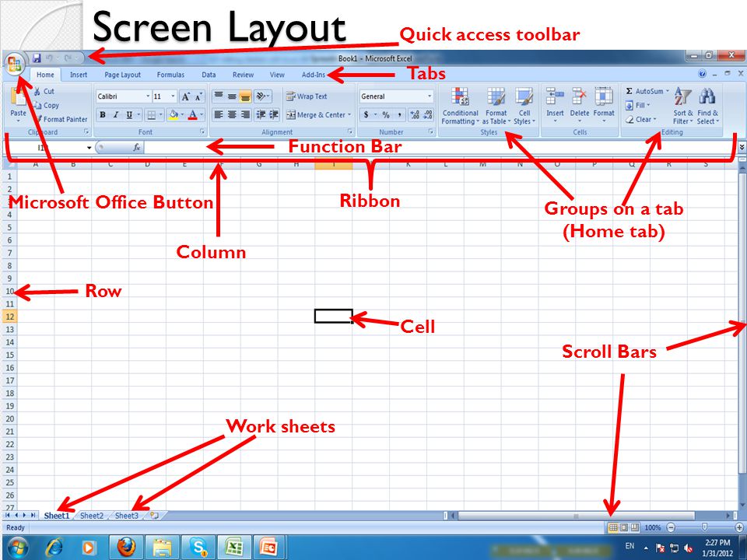Click Decrease Decimal icon
747x560 pixels.
point(428,115)
